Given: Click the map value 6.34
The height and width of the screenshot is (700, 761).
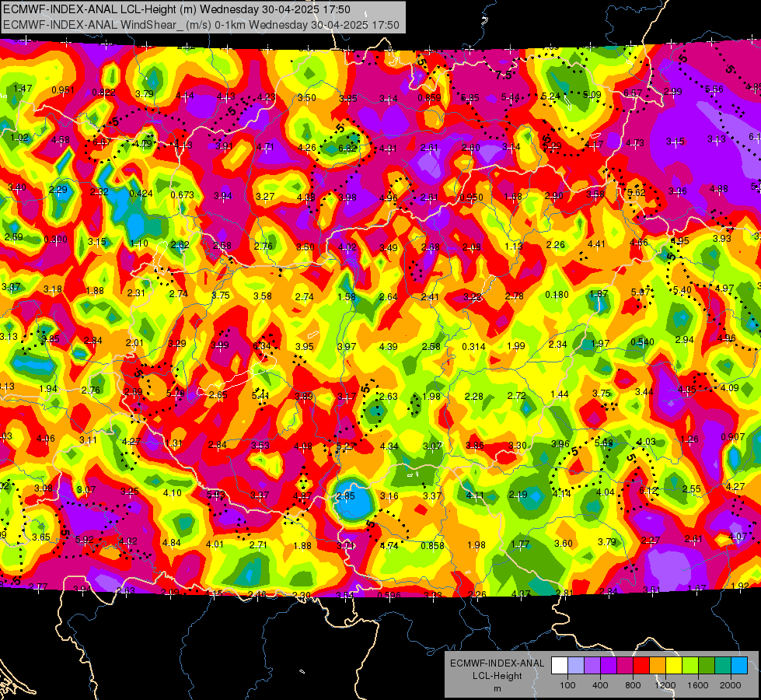Looking at the screenshot, I should coord(262,346).
